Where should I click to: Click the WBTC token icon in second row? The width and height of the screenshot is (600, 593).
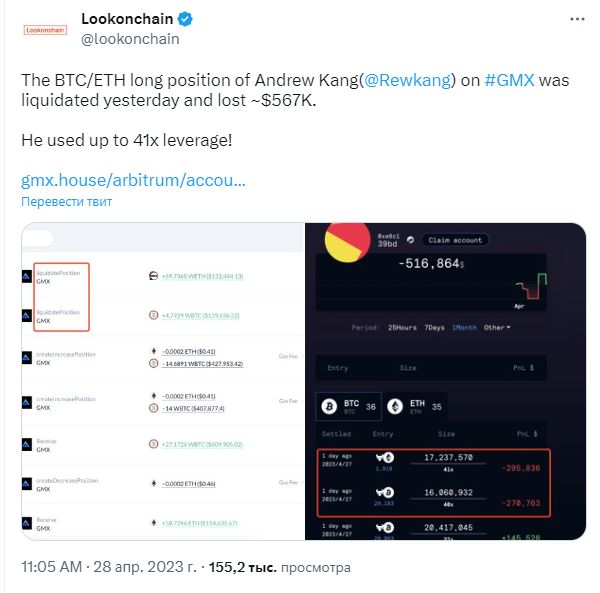tap(153, 315)
